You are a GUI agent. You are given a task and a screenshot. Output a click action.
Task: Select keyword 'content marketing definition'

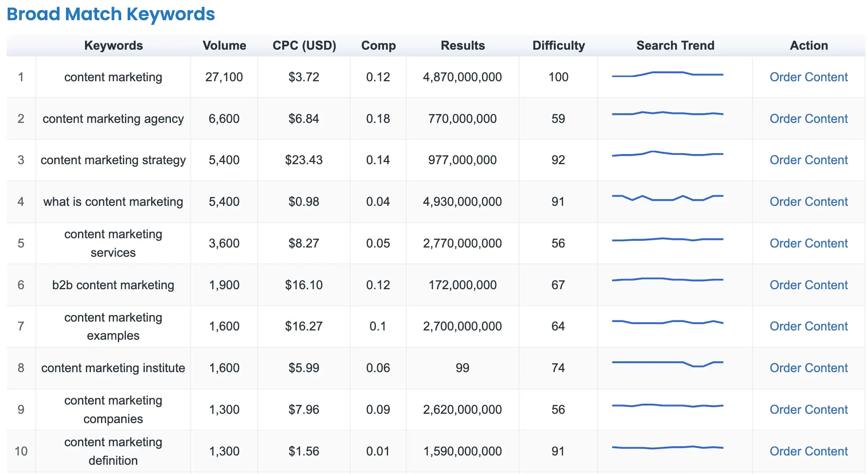tap(113, 451)
